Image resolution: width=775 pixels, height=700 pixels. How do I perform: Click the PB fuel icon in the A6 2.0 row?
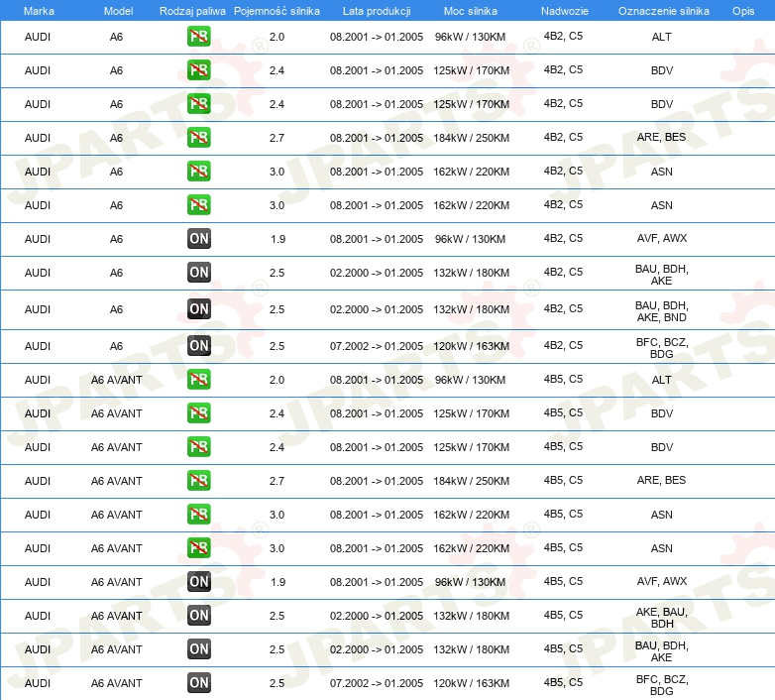(199, 37)
